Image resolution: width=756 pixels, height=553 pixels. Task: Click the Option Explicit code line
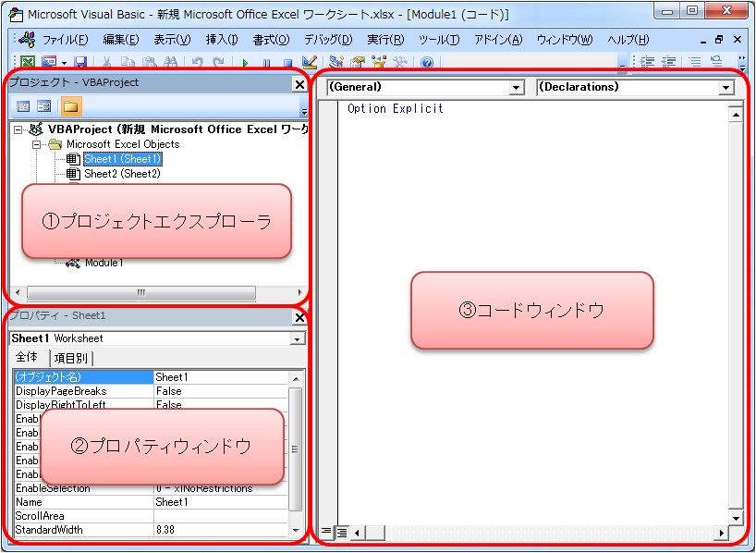coord(396,108)
